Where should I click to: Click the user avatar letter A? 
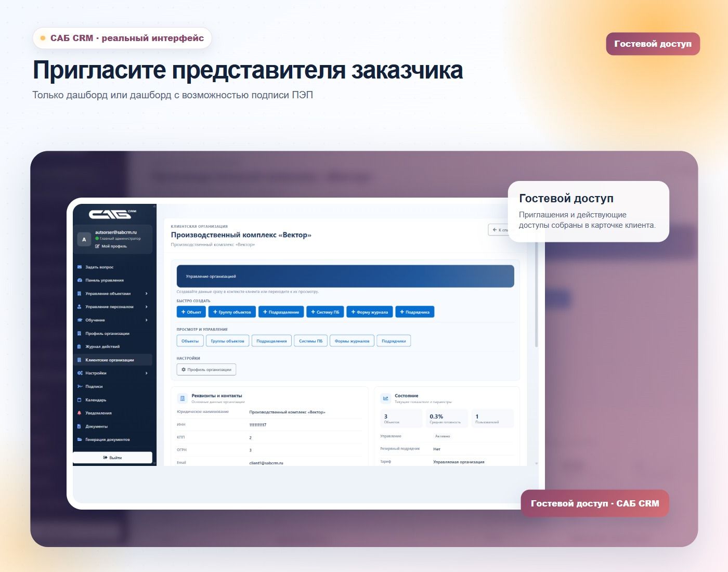point(84,240)
